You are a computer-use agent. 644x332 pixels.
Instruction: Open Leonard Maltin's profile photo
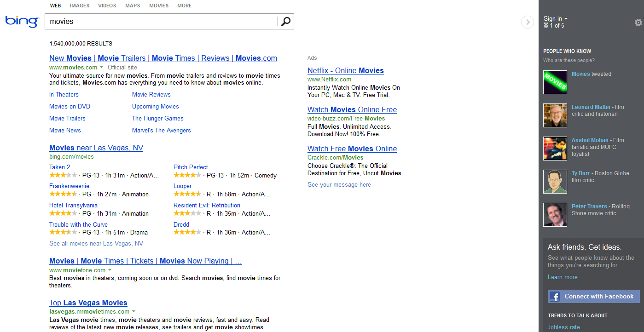coord(555,115)
